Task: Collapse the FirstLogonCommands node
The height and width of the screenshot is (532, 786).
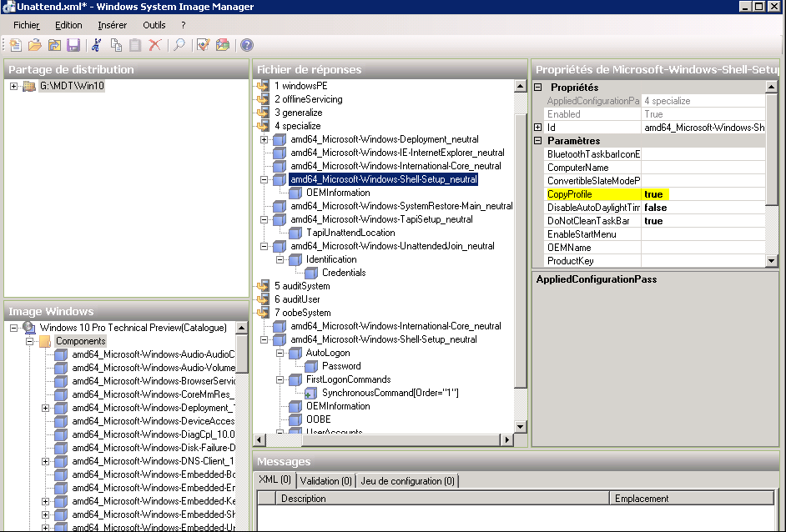Action: click(280, 379)
